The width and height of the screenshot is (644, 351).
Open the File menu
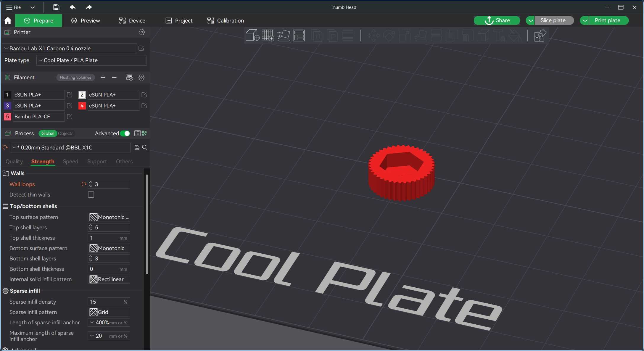(14, 7)
